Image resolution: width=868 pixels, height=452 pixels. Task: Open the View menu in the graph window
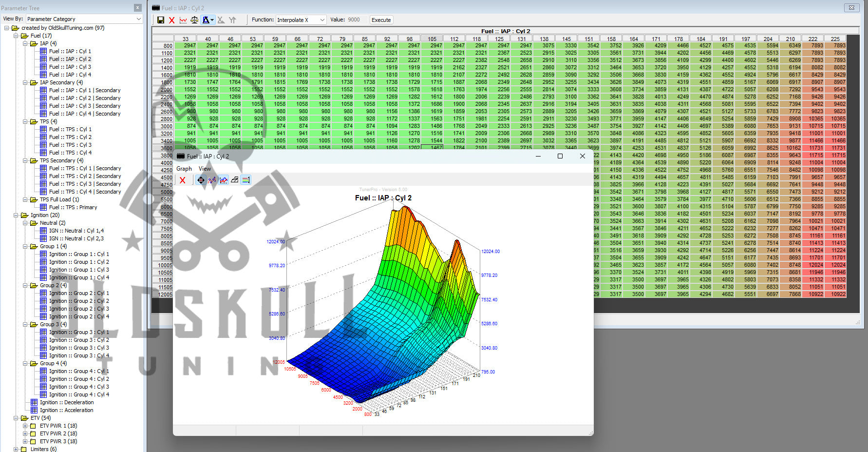(205, 169)
